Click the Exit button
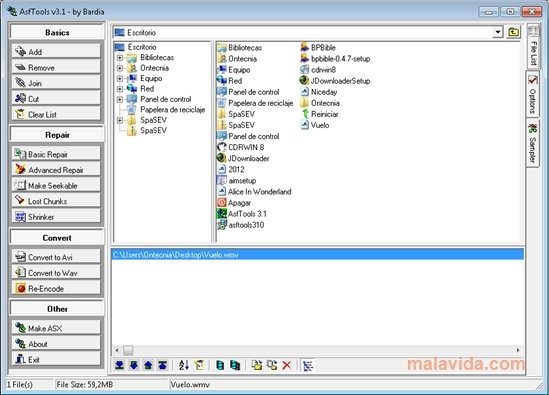 [x=56, y=359]
